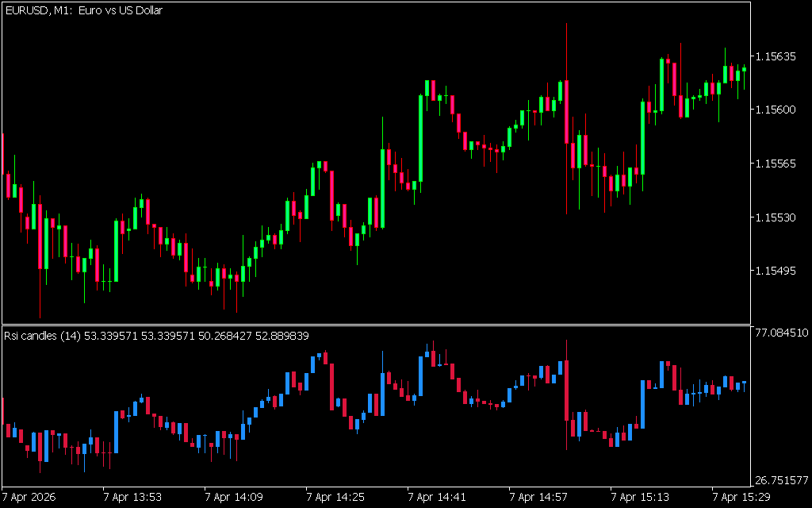
Task: Select the 7 Apr 14:09 time label
Action: point(233,497)
